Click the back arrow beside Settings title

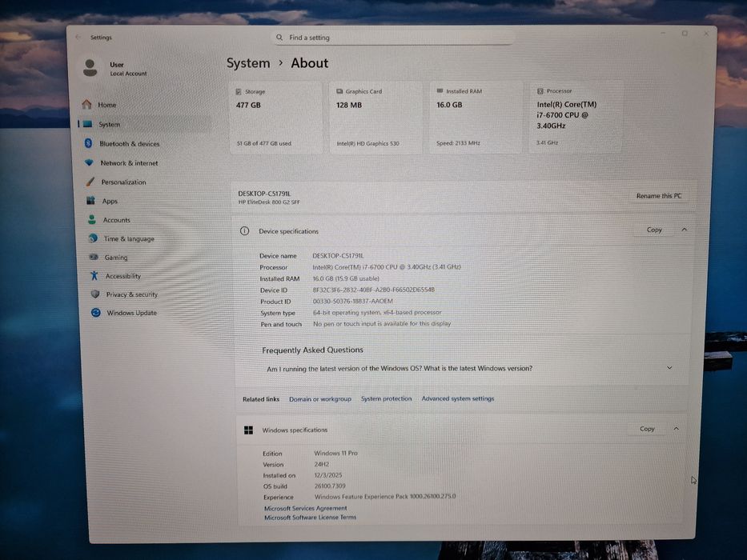[78, 37]
